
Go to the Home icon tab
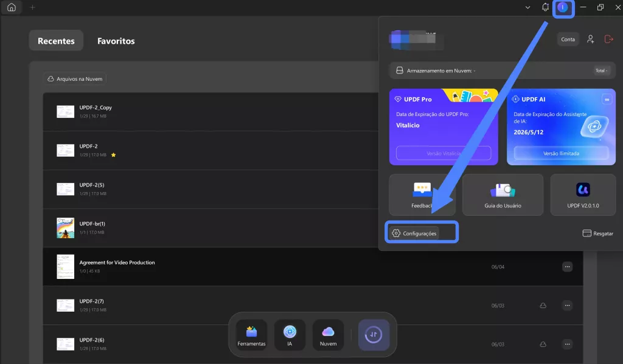tap(12, 7)
